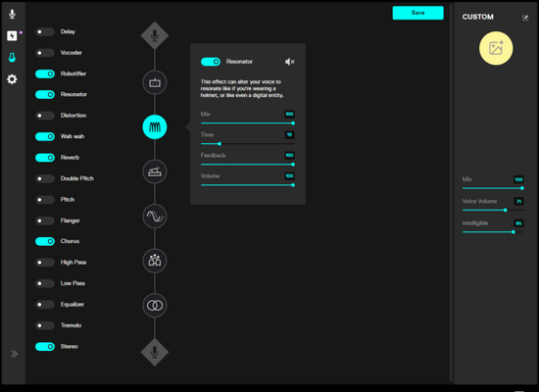This screenshot has height=392, width=539.
Task: Adjust the Resonator Feedback slider
Action: pyautogui.click(x=248, y=165)
